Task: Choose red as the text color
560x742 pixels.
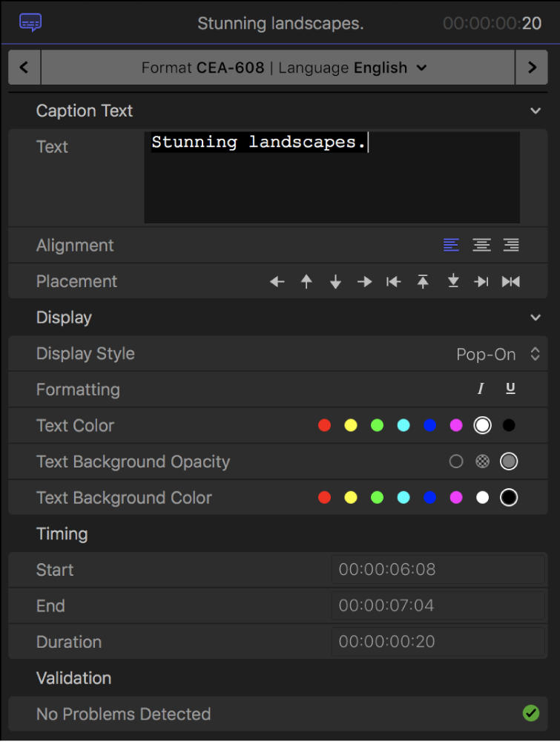Action: pyautogui.click(x=324, y=425)
